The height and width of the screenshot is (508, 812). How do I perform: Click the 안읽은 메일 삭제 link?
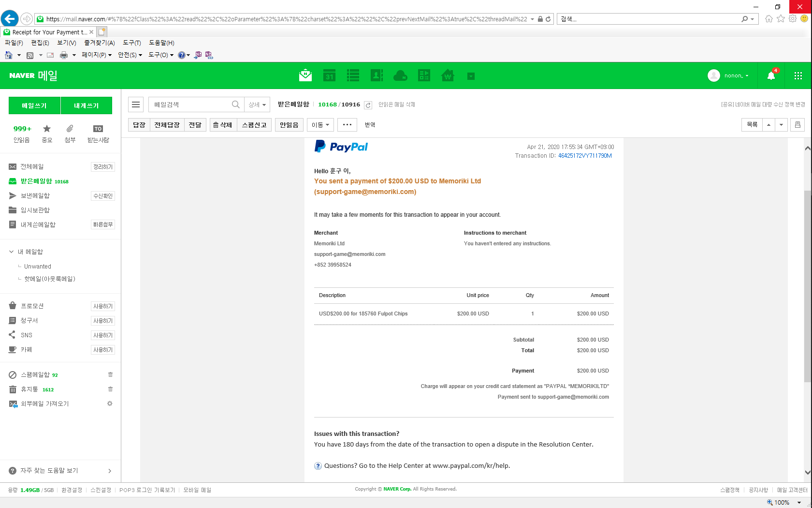(x=397, y=105)
